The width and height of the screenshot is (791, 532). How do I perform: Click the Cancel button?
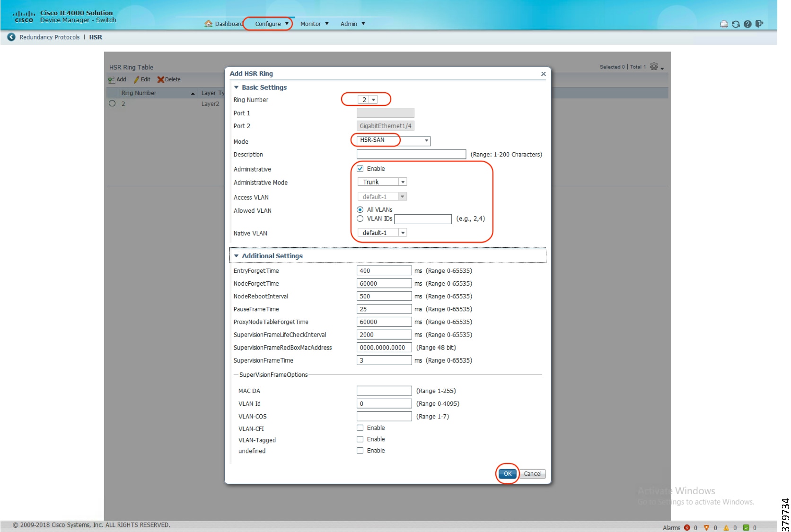532,473
